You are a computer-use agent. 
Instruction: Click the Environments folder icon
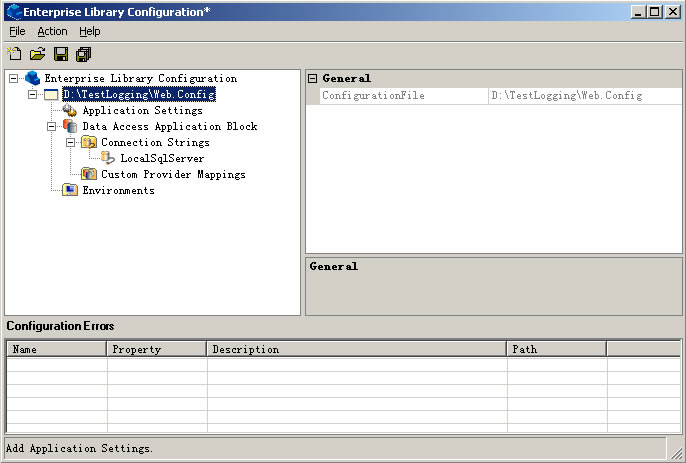70,190
